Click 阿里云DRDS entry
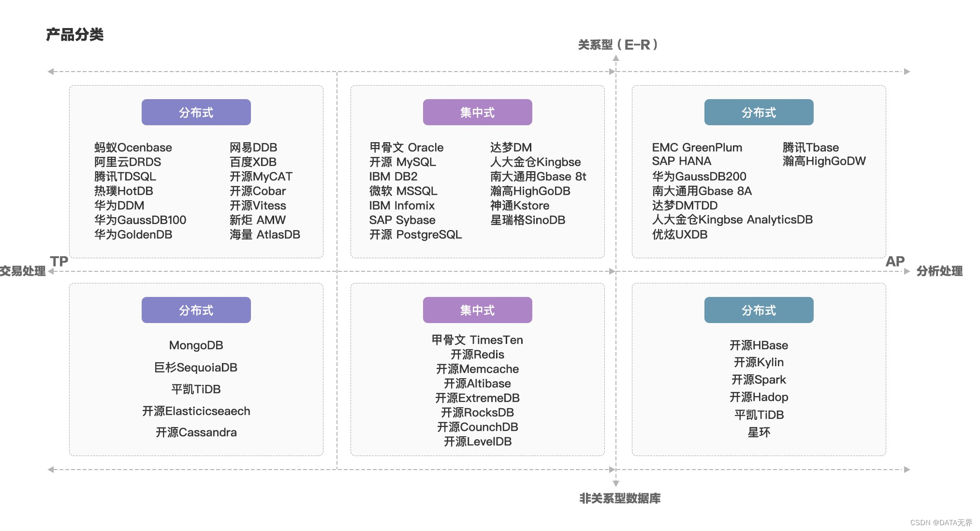The image size is (980, 531). (x=128, y=162)
